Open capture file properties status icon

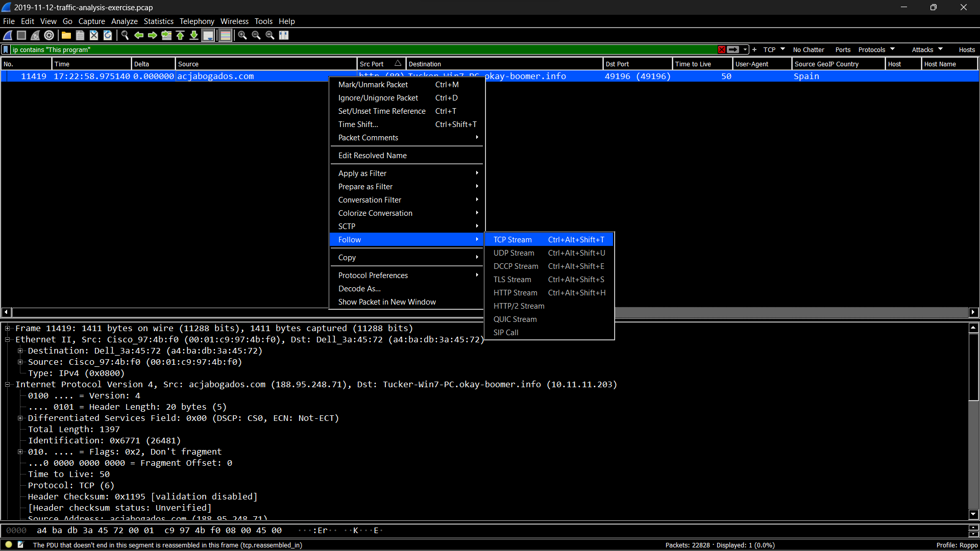[21, 545]
